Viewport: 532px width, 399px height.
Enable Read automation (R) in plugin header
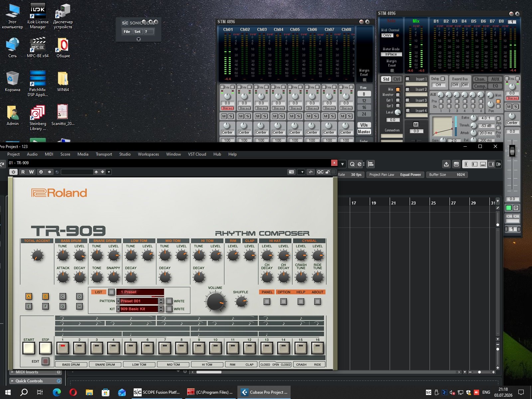tap(23, 172)
